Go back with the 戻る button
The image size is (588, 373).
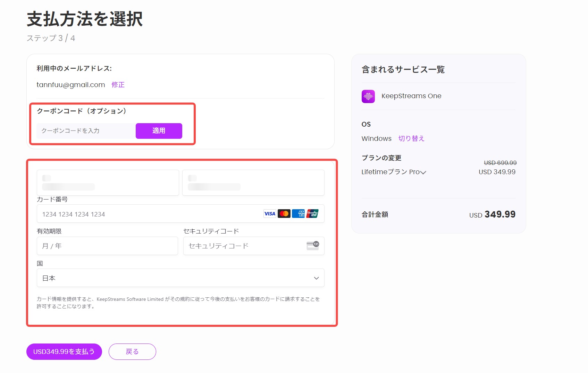point(132,351)
